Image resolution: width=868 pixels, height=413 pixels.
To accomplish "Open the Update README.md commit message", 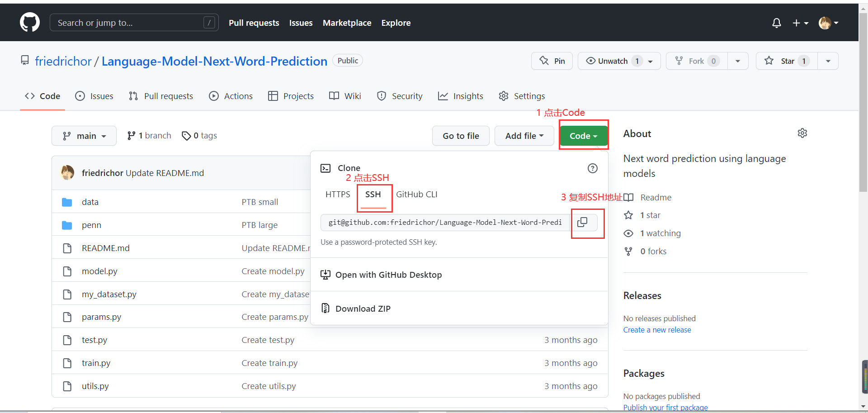I will (165, 173).
